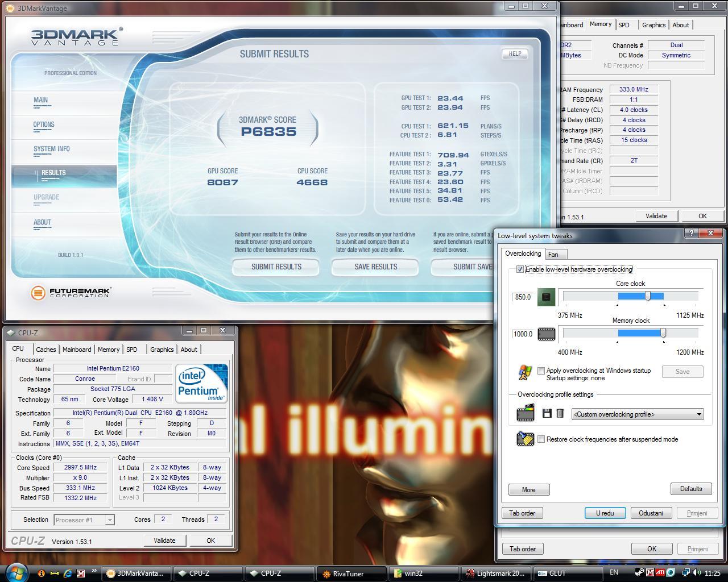Open Caches tab in front CPU-Z window
The height and width of the screenshot is (582, 728).
pos(45,350)
